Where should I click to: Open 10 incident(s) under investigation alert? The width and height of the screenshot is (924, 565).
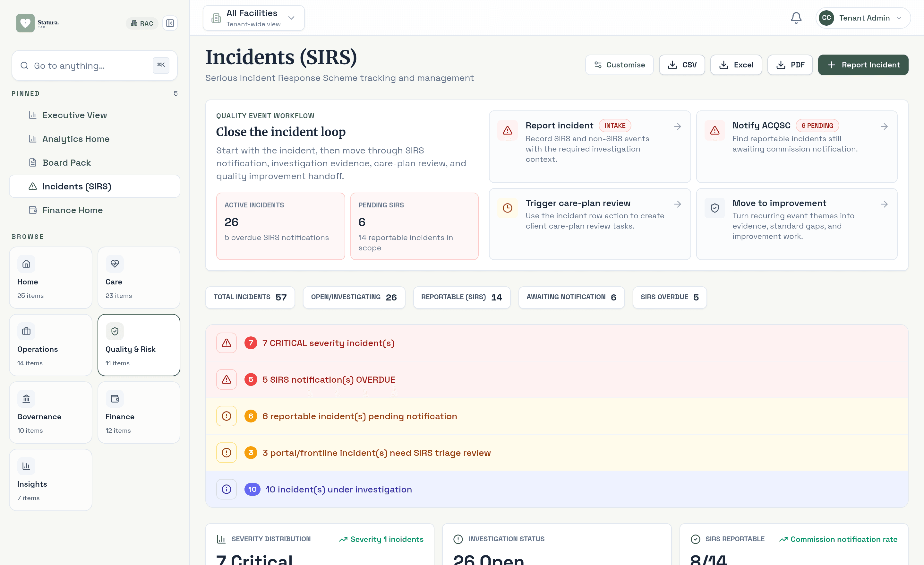[557, 489]
